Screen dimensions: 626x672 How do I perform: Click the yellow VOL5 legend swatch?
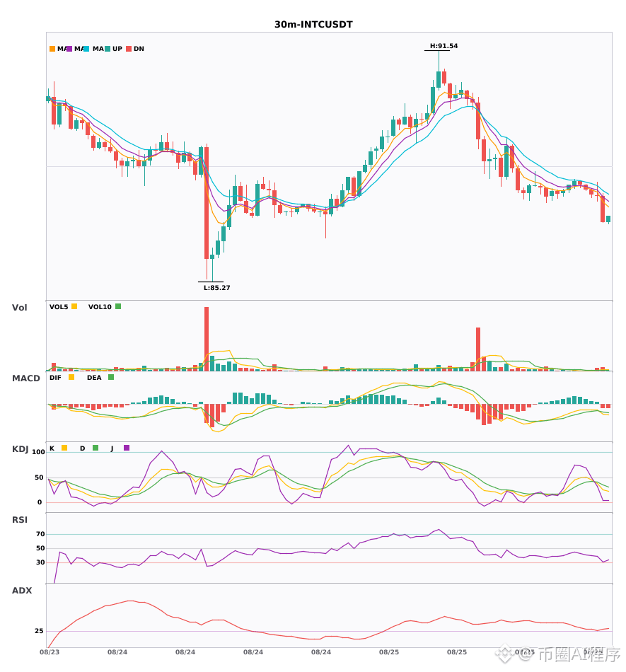[74, 306]
